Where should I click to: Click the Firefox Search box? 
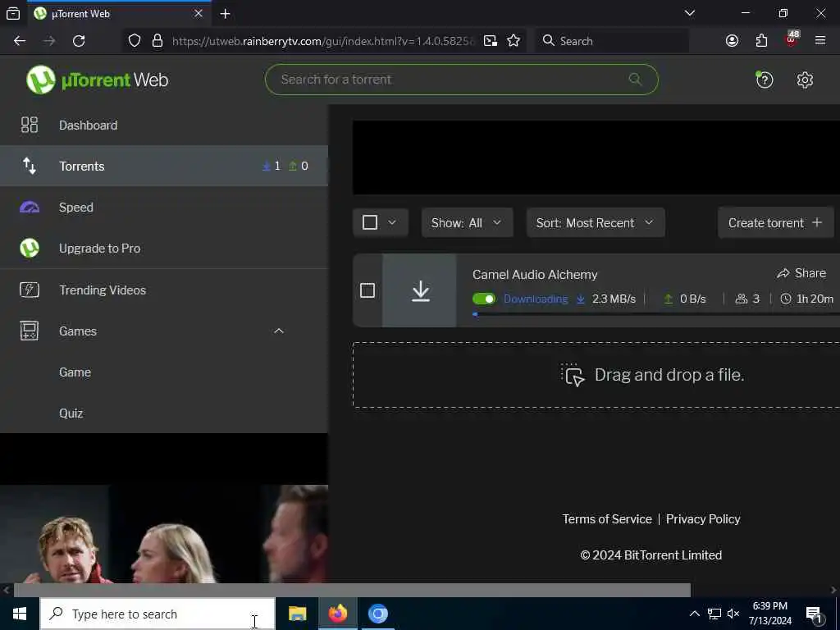tap(612, 41)
